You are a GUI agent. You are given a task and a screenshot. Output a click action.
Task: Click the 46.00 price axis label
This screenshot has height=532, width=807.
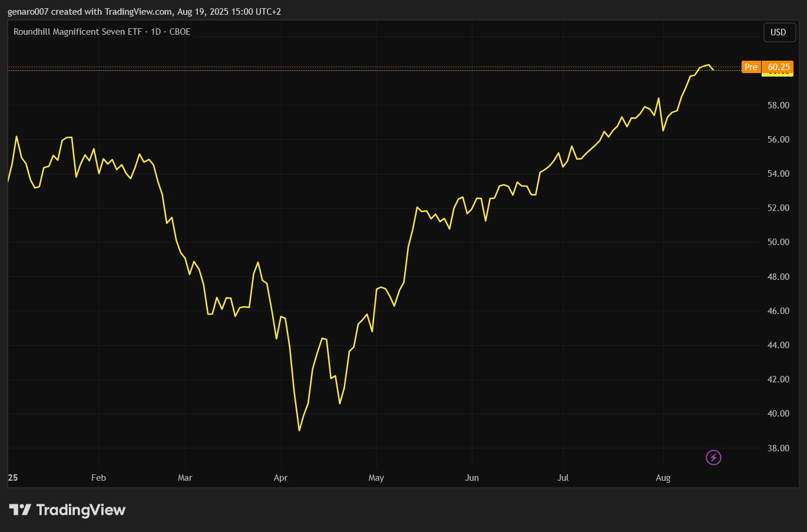click(778, 311)
